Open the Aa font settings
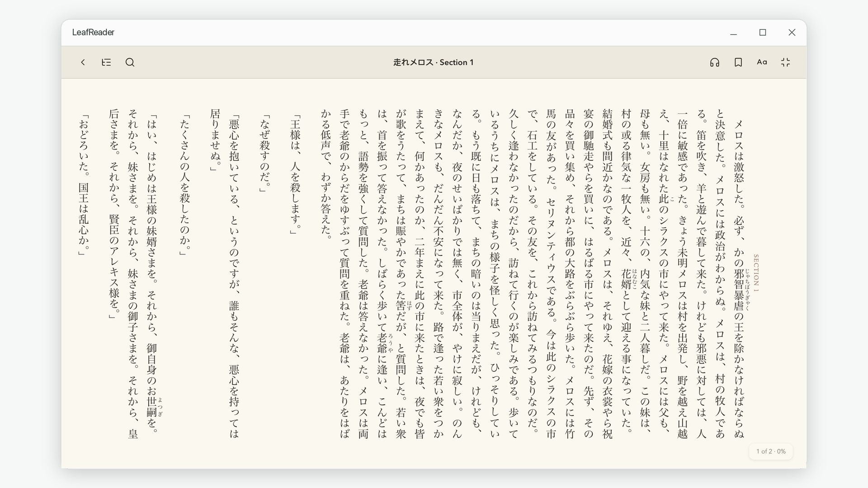 (762, 62)
